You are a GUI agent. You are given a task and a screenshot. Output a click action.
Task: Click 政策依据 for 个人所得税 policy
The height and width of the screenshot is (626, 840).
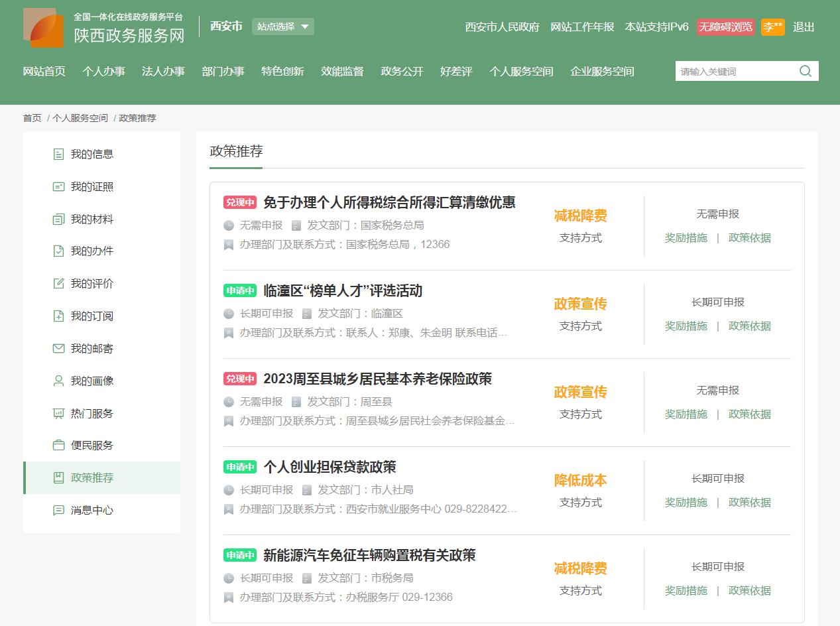750,238
